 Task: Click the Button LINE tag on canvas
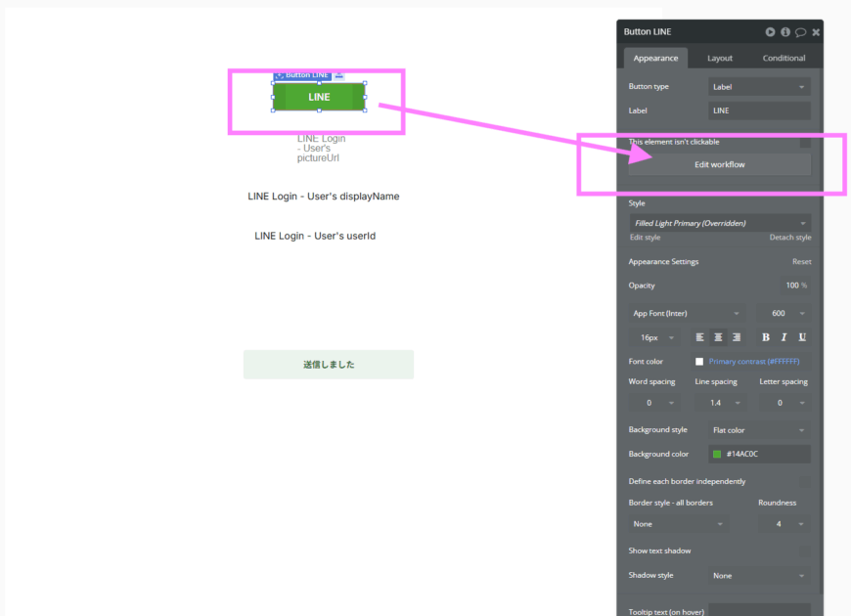[303, 75]
